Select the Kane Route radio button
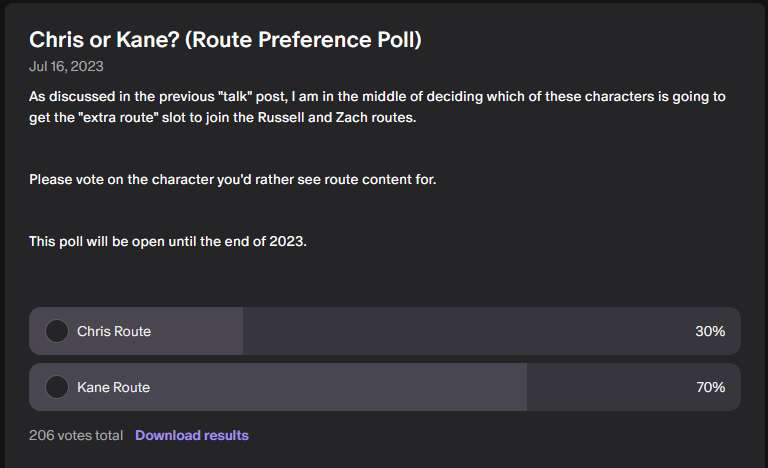Screen dimensions: 768x468 (58, 387)
